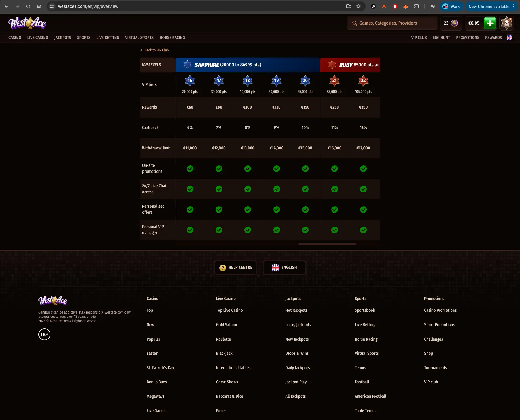Open the Chrome menu three dots
Image resolution: width=520 pixels, height=420 pixels.
pos(513,6)
